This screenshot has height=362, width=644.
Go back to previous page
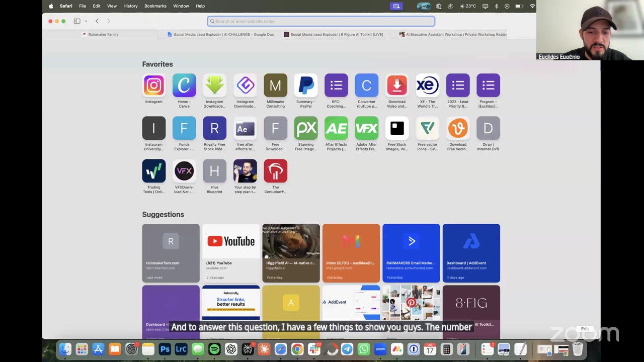[97, 21]
